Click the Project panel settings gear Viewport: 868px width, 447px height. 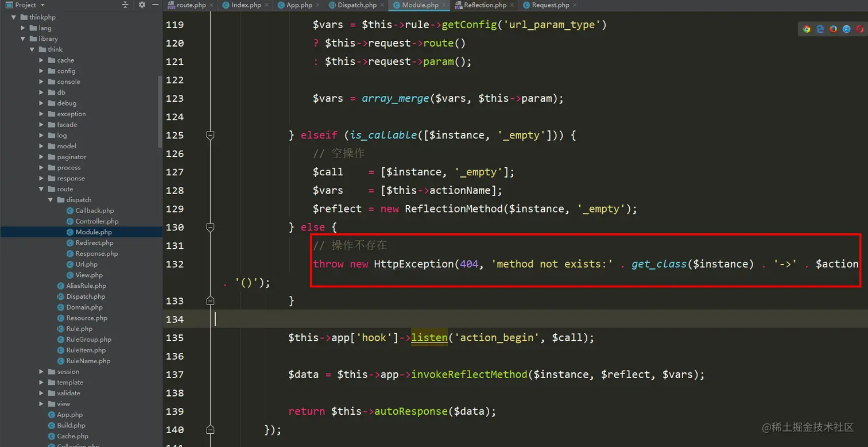pos(142,5)
